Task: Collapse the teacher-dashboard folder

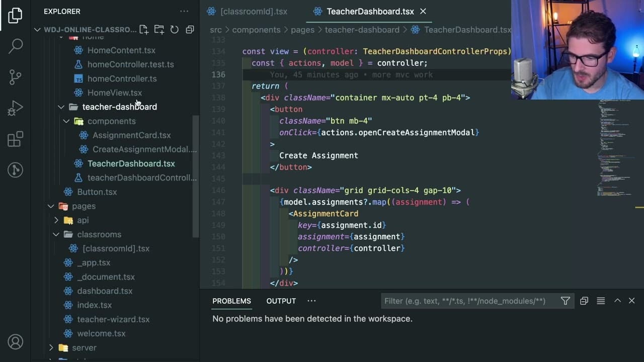Action: coord(61,107)
